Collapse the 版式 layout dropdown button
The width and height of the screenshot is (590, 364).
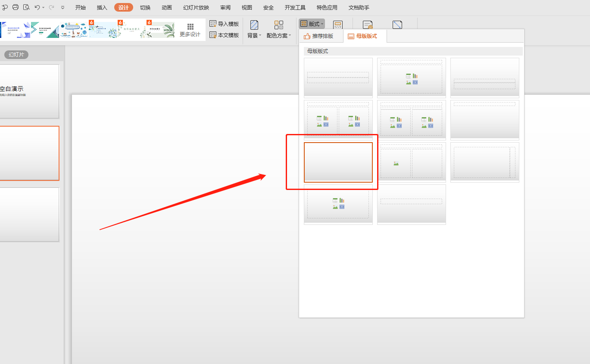click(312, 24)
